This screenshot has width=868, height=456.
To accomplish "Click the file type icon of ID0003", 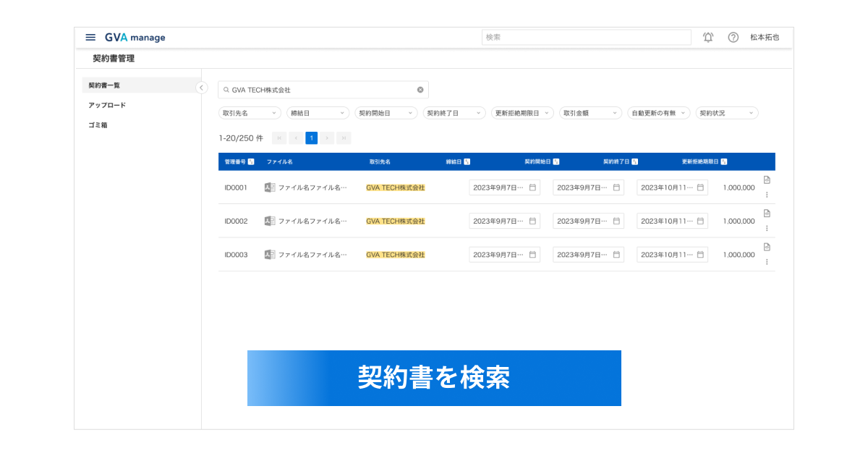I will coord(270,255).
